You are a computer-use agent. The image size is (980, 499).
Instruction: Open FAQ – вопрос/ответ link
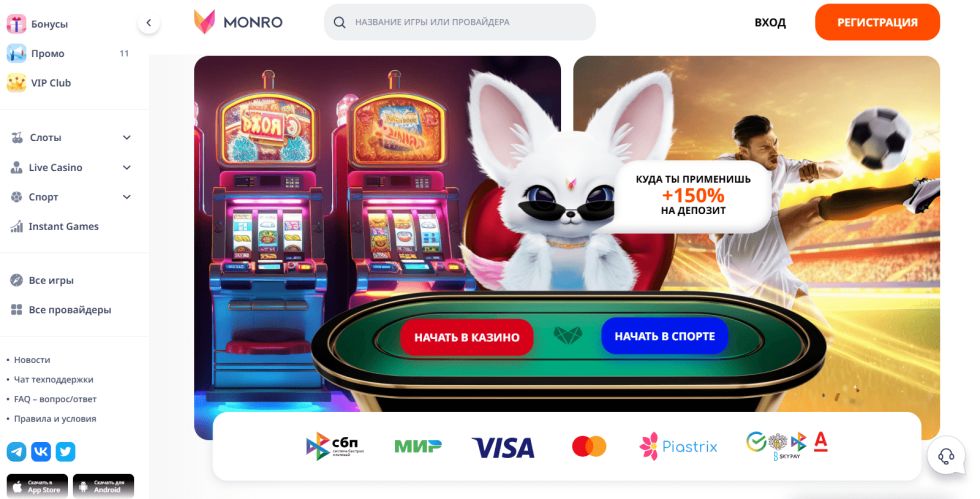coord(55,399)
